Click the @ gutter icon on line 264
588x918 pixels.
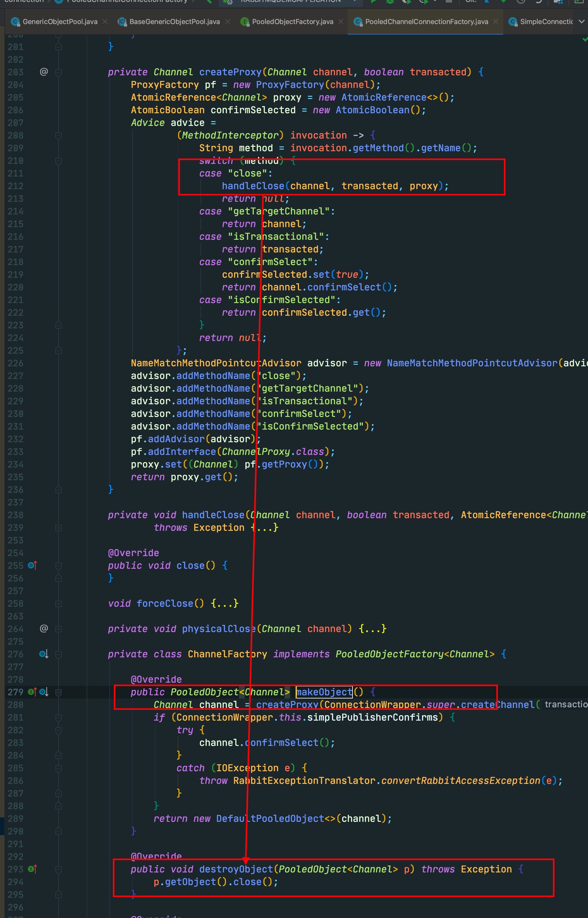click(x=44, y=629)
